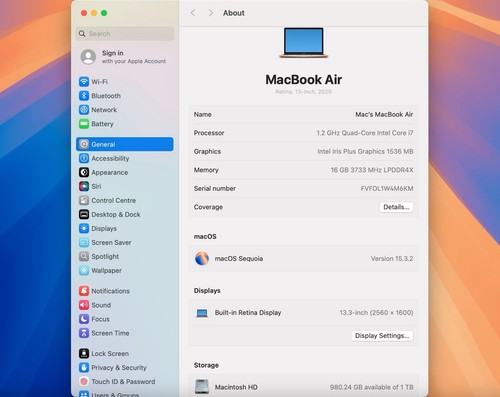
Task: Click the name value Mac's MacBook Air
Action: [384, 114]
